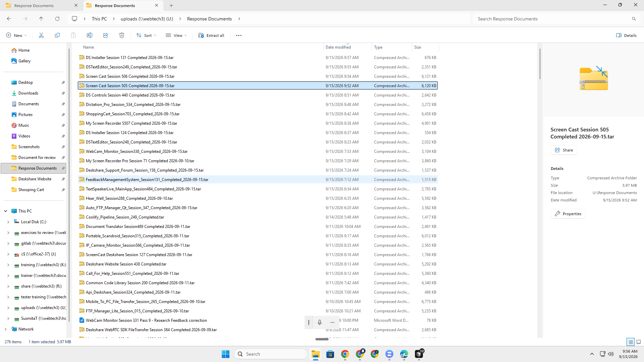Switch to the first Response Documents tab
644x362 pixels.
(x=41, y=5)
